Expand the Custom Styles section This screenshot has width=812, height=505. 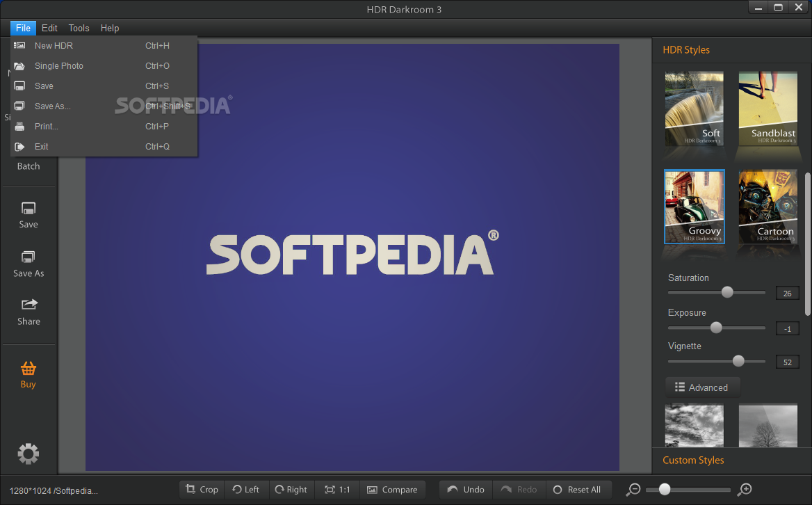[693, 460]
